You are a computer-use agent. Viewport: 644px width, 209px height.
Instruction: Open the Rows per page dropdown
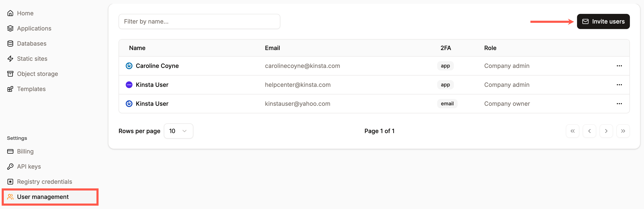click(178, 131)
